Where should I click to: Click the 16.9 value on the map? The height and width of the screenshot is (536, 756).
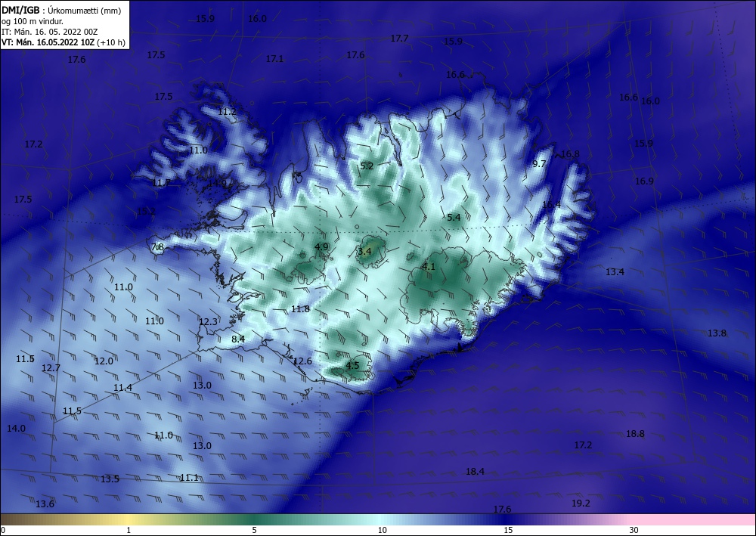644,181
